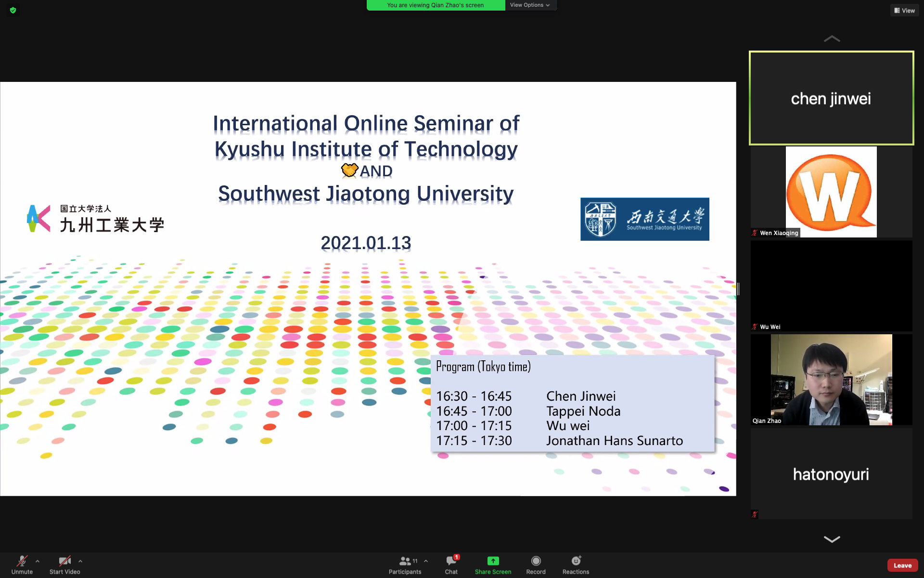Image resolution: width=924 pixels, height=578 pixels.
Task: Click the Southwest Jiaotong University logo
Action: (644, 219)
